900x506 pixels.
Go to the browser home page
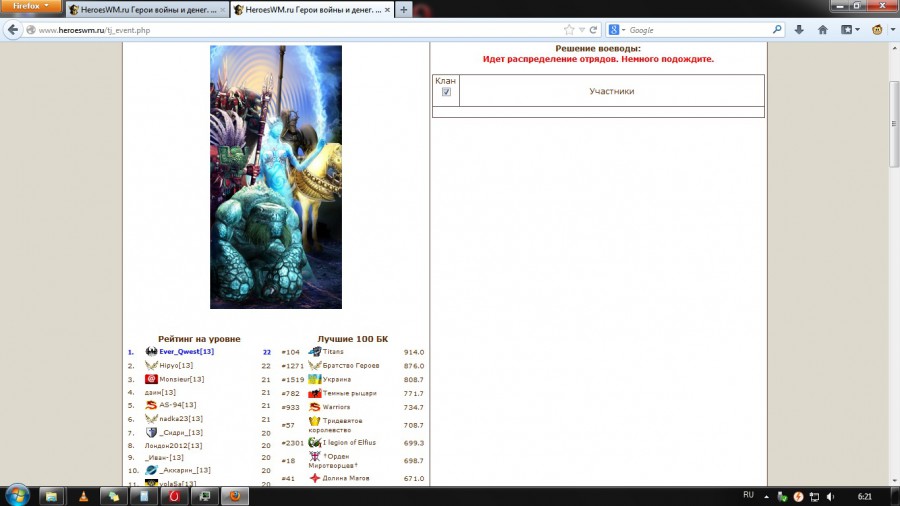(x=823, y=30)
